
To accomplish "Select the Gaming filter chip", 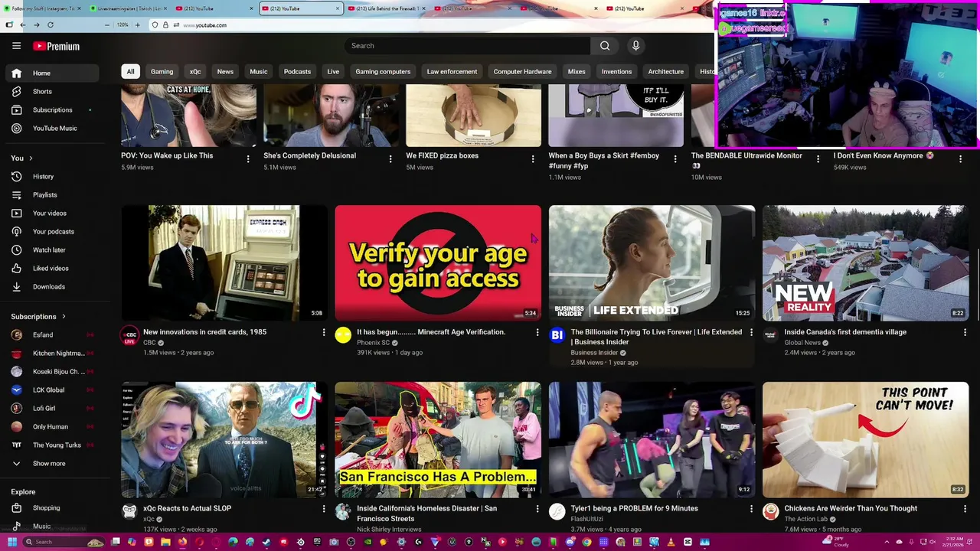I will coord(162,71).
